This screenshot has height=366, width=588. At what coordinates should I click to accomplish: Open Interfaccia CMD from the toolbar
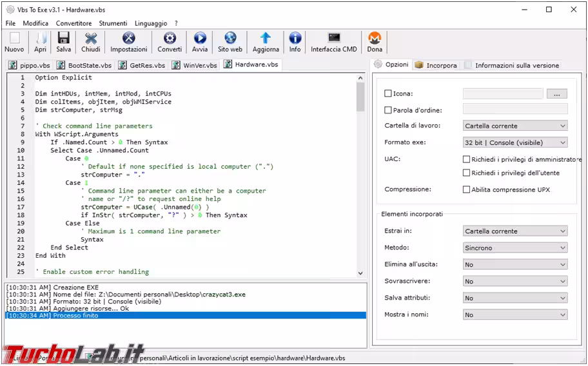click(333, 39)
